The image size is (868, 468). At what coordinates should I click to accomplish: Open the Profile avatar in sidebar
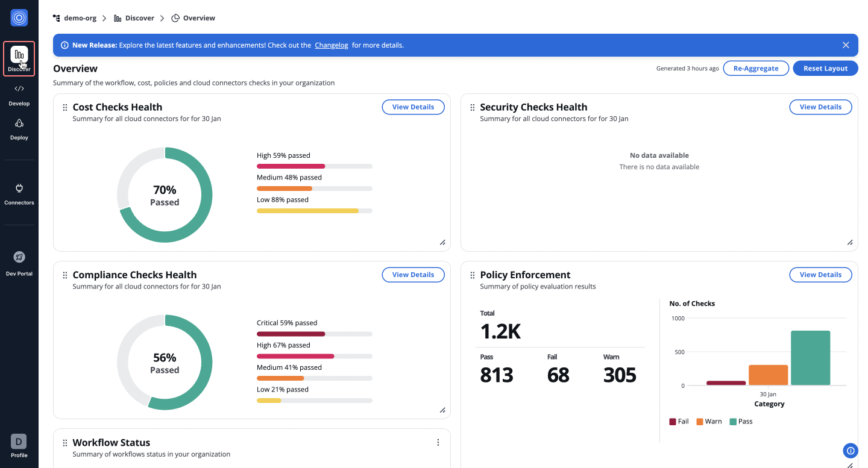tap(19, 441)
